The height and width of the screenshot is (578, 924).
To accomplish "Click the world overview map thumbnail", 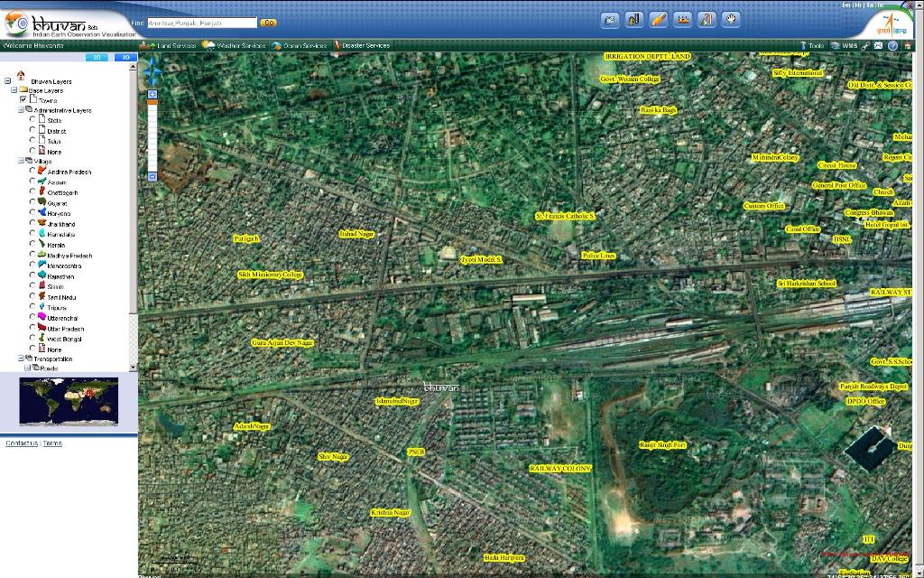I will point(69,401).
